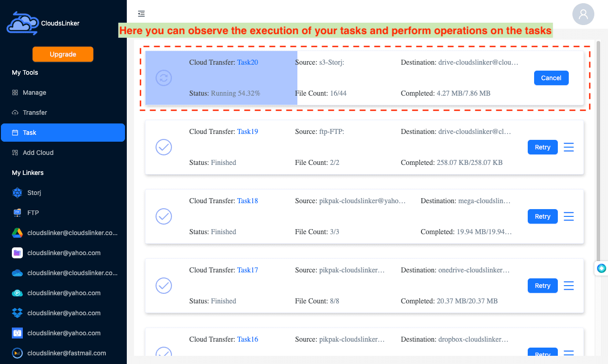Click the Task20 file count '16/44'
Viewport: 608px width, 364px height.
click(338, 93)
